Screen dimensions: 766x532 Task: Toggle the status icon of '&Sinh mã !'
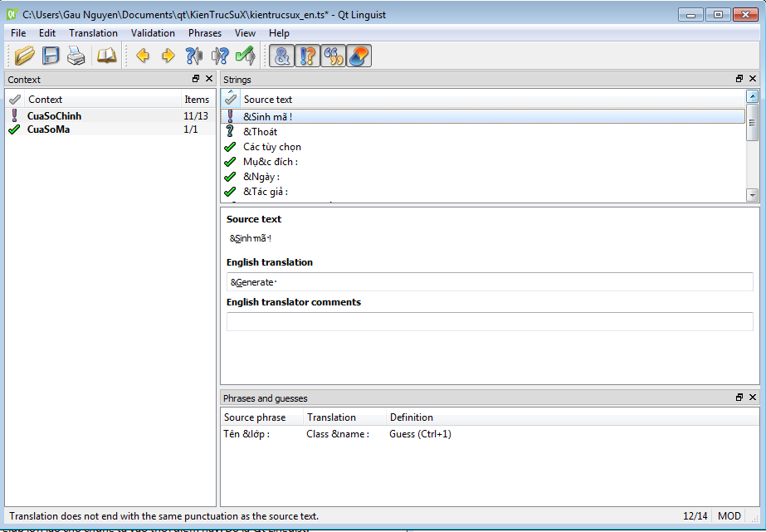click(231, 116)
